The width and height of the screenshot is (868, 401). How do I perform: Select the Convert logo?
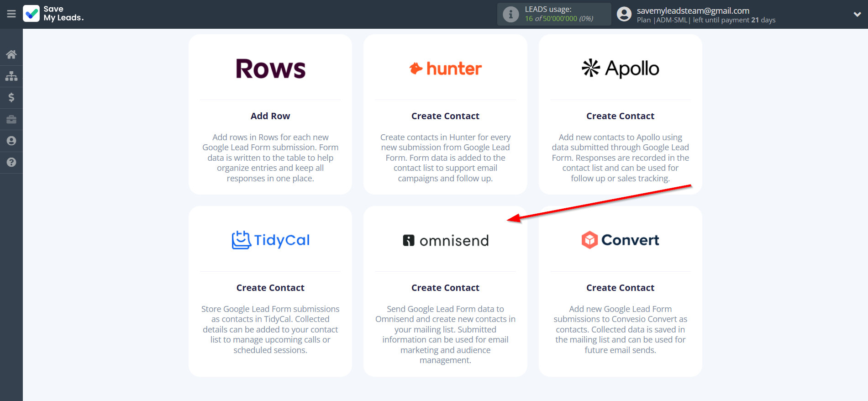click(620, 240)
